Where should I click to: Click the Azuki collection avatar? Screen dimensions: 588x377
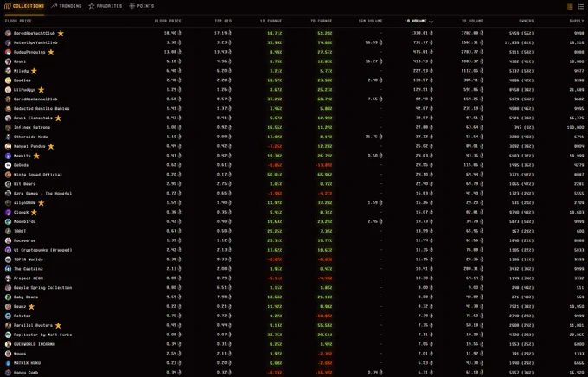(x=9, y=61)
